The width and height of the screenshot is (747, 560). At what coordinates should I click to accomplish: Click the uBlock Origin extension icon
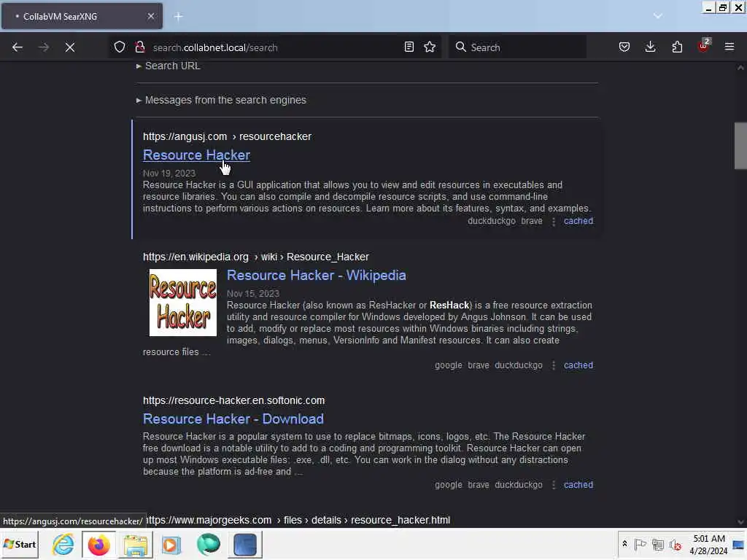pos(704,46)
